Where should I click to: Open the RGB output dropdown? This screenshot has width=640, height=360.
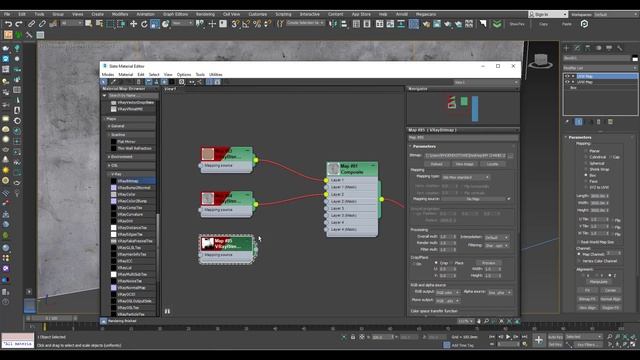click(x=448, y=293)
